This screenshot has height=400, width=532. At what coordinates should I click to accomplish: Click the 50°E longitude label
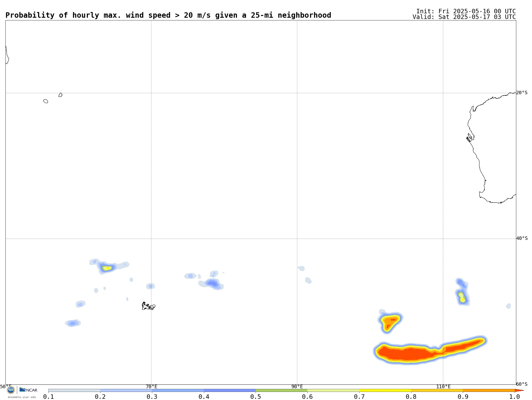[6, 387]
